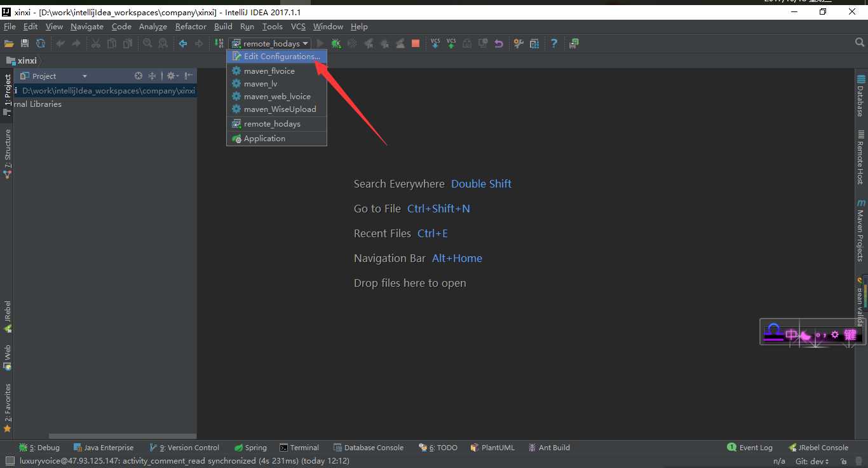Select maven_web_lvoice run configuration

tap(276, 96)
